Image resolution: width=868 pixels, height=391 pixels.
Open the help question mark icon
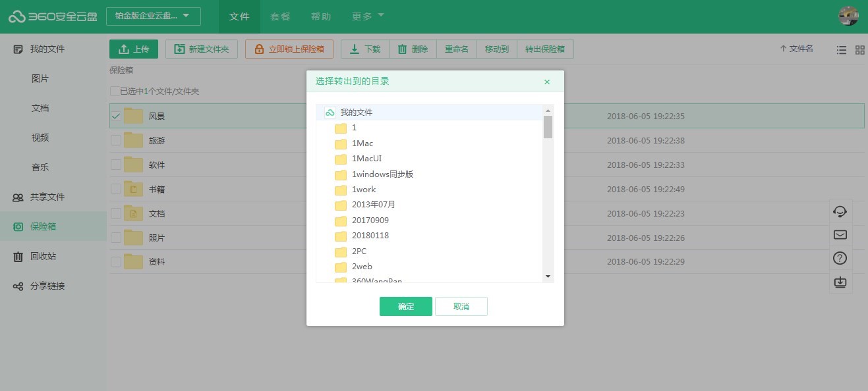tap(840, 258)
